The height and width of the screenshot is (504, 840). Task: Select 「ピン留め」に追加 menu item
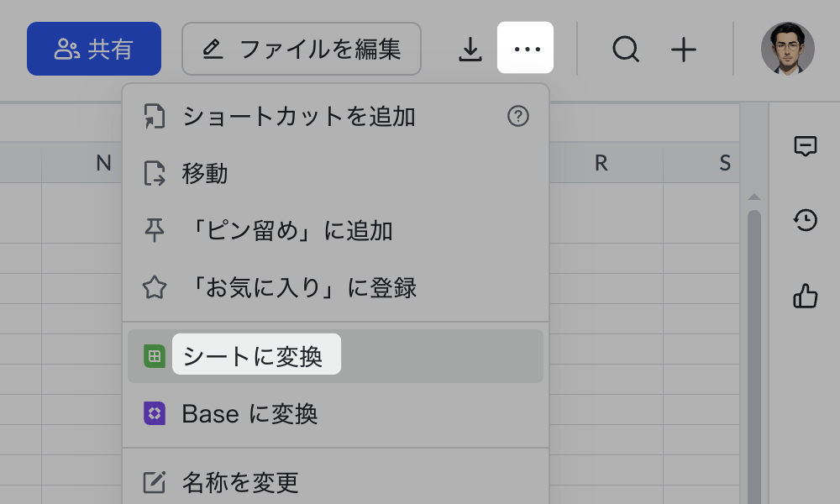coord(335,231)
